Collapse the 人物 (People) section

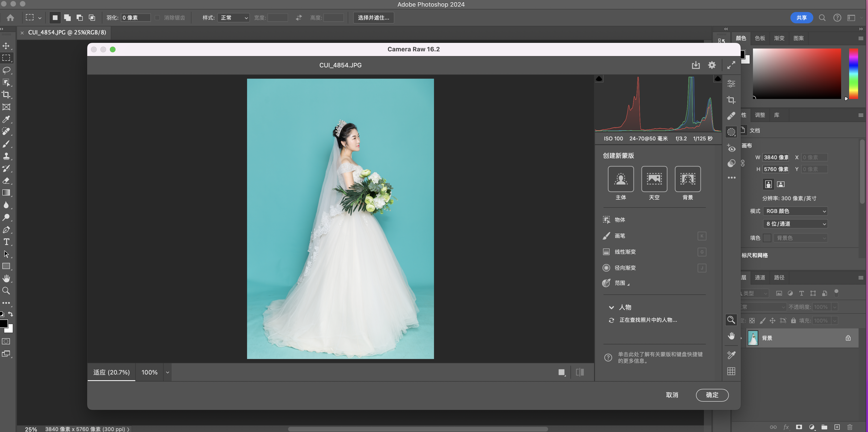tap(611, 307)
